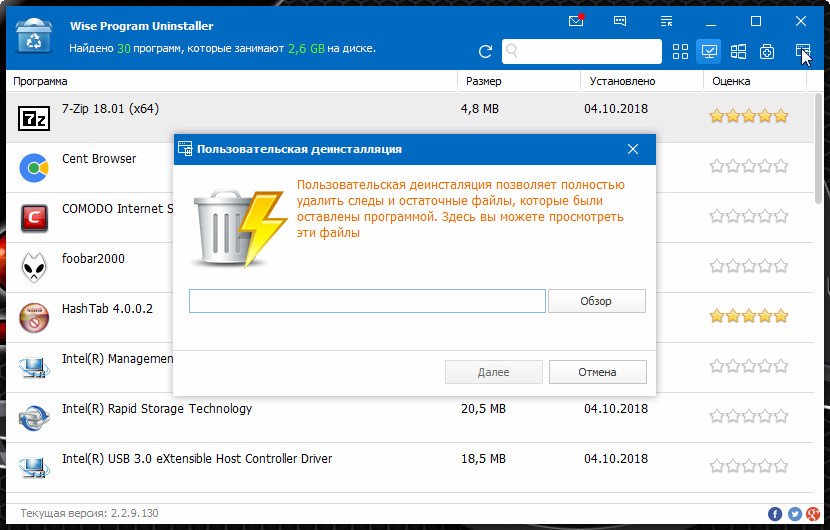Screen dimensions: 830x530
Task: Open the Google Plus share icon
Action: click(x=813, y=514)
